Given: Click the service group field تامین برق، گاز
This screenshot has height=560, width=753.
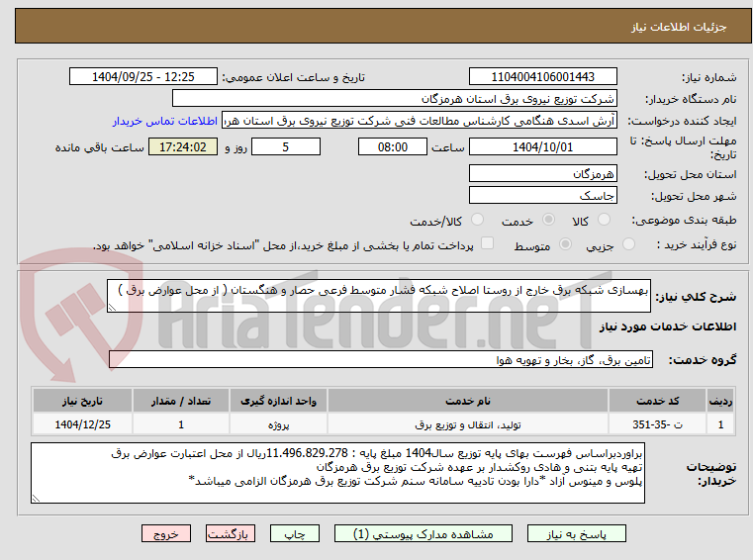Looking at the screenshot, I should click(381, 360).
